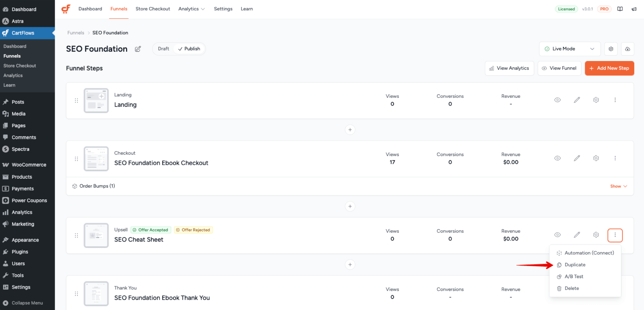
Task: Click the View Funnel button
Action: [559, 68]
